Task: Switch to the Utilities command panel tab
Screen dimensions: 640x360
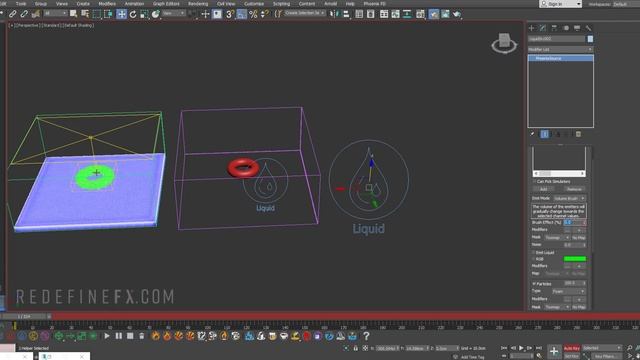Action: pyautogui.click(x=589, y=28)
